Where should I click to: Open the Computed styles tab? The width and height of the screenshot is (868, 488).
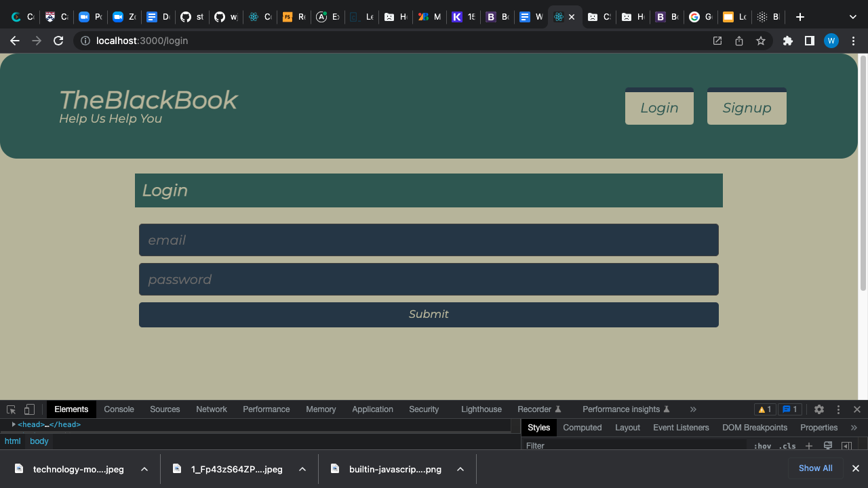583,428
